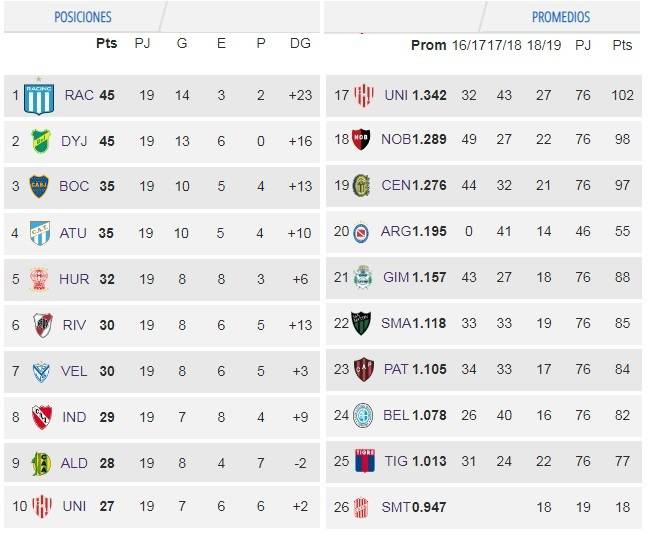Select the Prom column header
The image size is (649, 534).
coord(428,45)
